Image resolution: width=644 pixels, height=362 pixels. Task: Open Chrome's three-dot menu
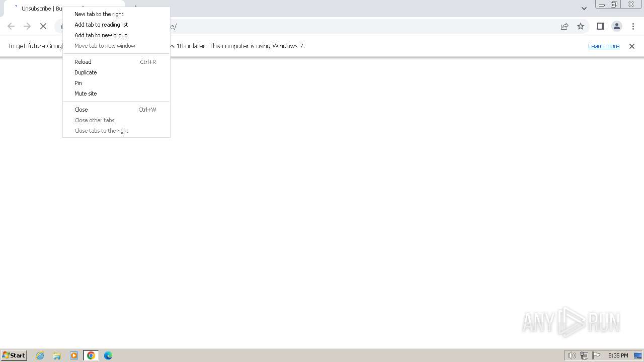(x=633, y=26)
